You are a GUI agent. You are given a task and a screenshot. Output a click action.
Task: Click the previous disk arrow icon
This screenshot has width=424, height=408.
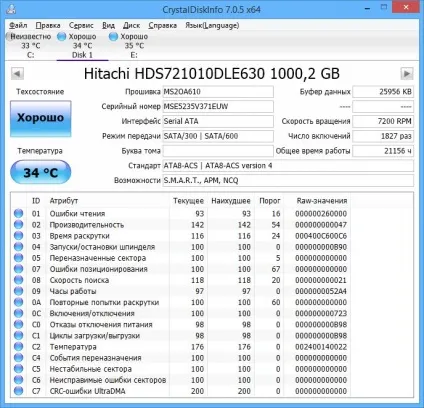point(17,73)
